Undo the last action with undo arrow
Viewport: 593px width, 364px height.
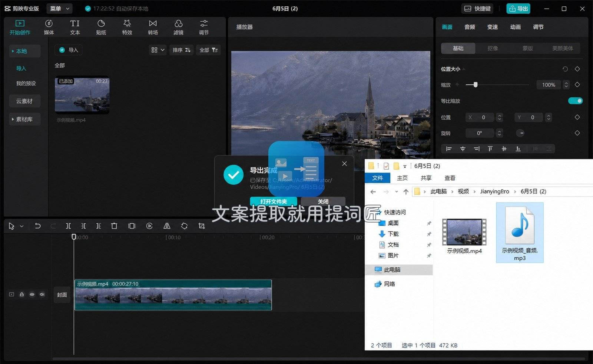tap(37, 226)
